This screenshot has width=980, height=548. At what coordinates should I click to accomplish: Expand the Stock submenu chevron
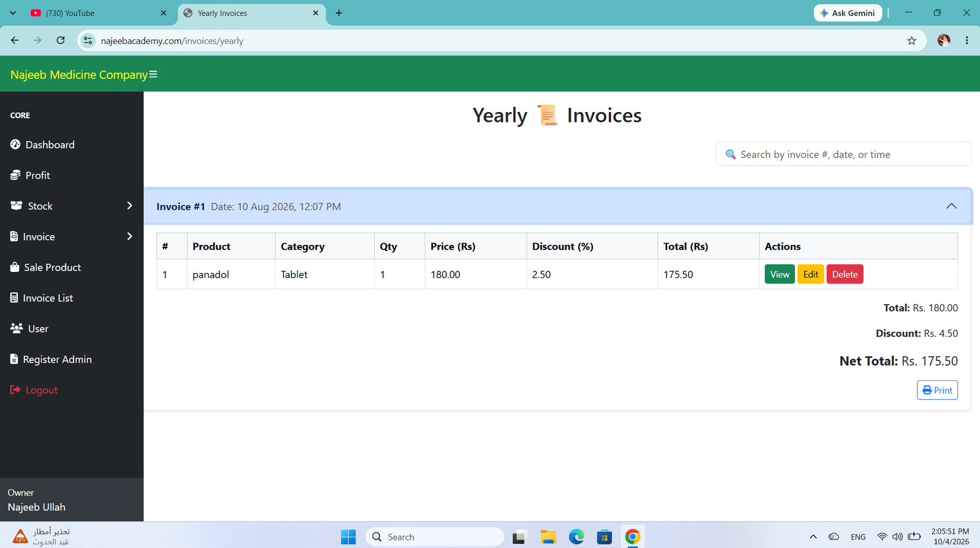click(129, 206)
